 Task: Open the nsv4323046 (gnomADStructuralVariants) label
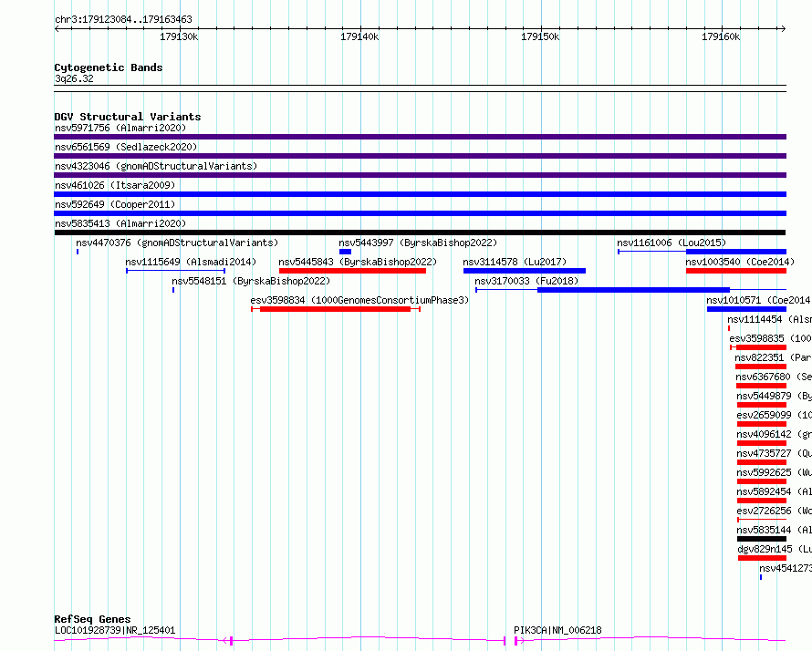pyautogui.click(x=156, y=166)
